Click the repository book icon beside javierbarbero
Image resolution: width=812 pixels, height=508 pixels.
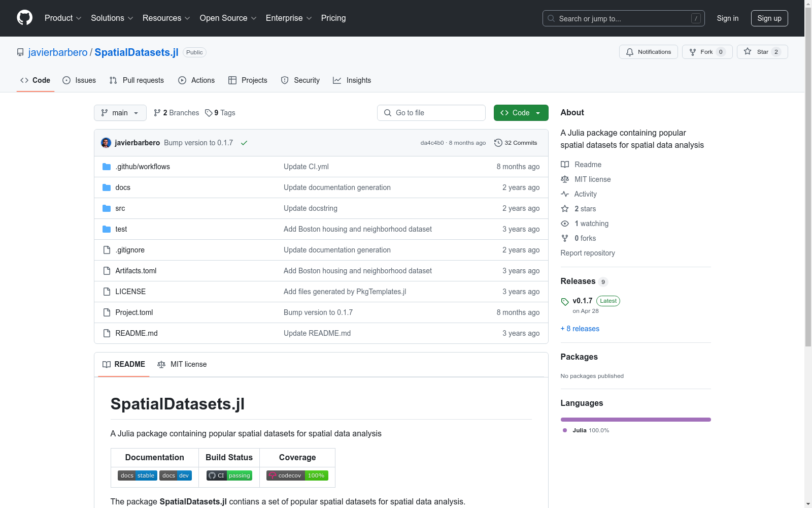coord(20,52)
